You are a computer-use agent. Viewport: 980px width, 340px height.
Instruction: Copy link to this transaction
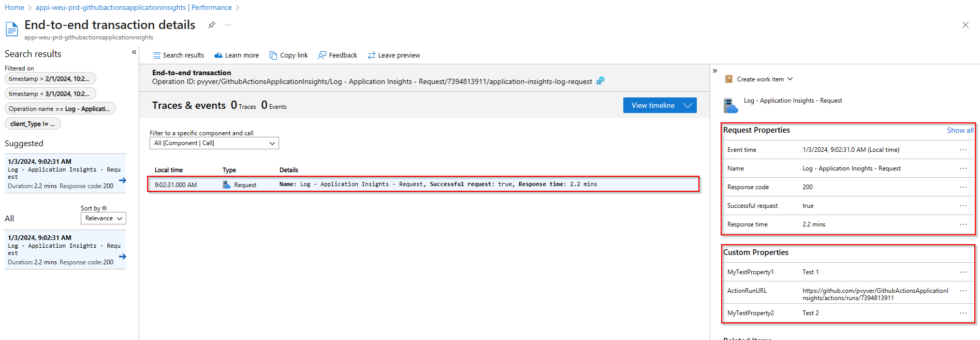[288, 55]
